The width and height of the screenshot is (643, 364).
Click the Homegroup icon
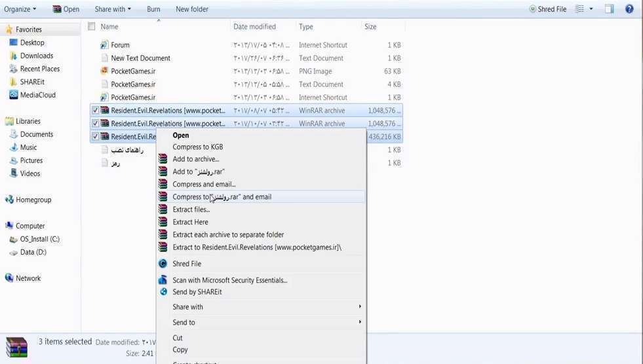(9, 200)
